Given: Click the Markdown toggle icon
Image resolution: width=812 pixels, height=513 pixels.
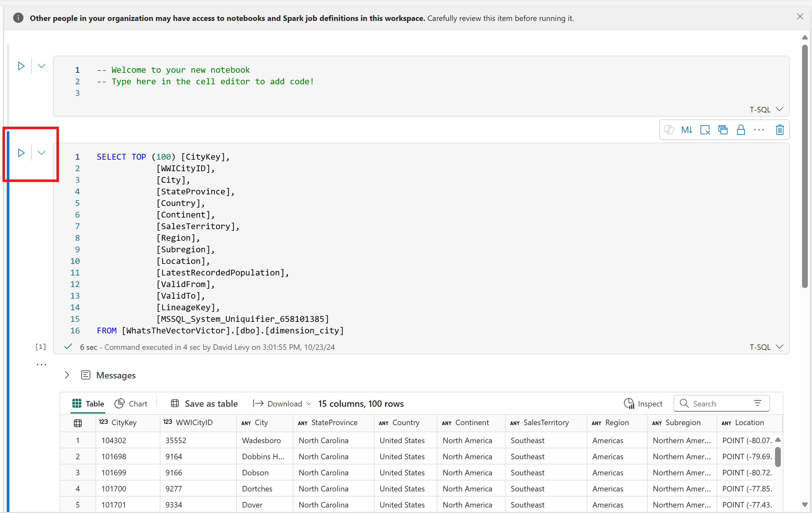Looking at the screenshot, I should tap(686, 130).
